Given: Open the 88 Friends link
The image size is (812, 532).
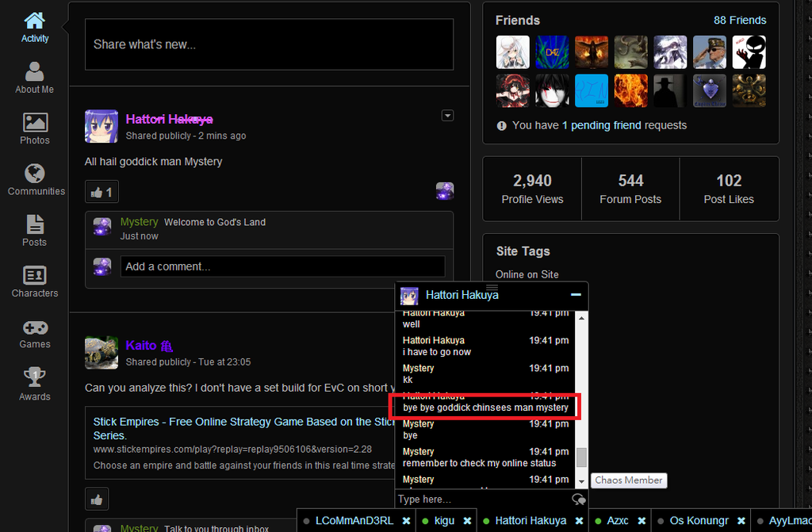Looking at the screenshot, I should click(x=740, y=20).
